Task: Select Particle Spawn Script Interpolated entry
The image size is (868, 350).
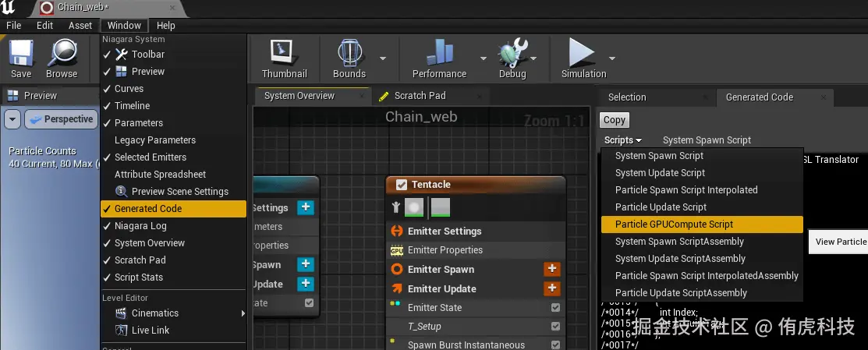Action: click(702, 189)
